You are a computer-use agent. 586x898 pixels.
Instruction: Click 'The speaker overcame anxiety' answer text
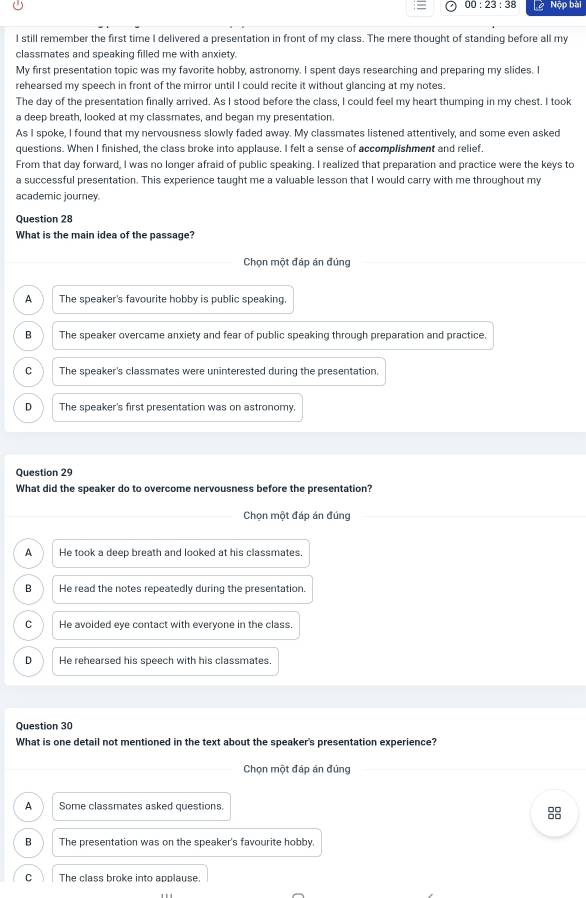pyautogui.click(x=273, y=335)
